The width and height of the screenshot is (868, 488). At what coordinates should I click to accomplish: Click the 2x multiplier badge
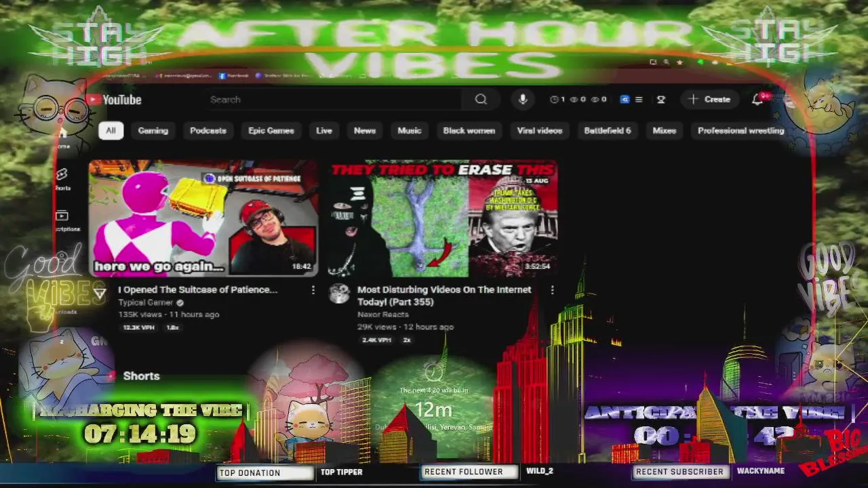(x=407, y=340)
